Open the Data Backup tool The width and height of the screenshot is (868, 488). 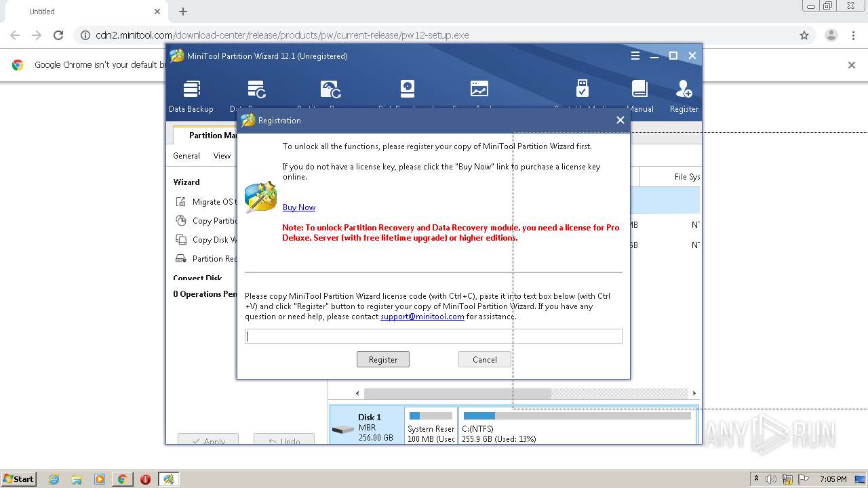click(191, 96)
